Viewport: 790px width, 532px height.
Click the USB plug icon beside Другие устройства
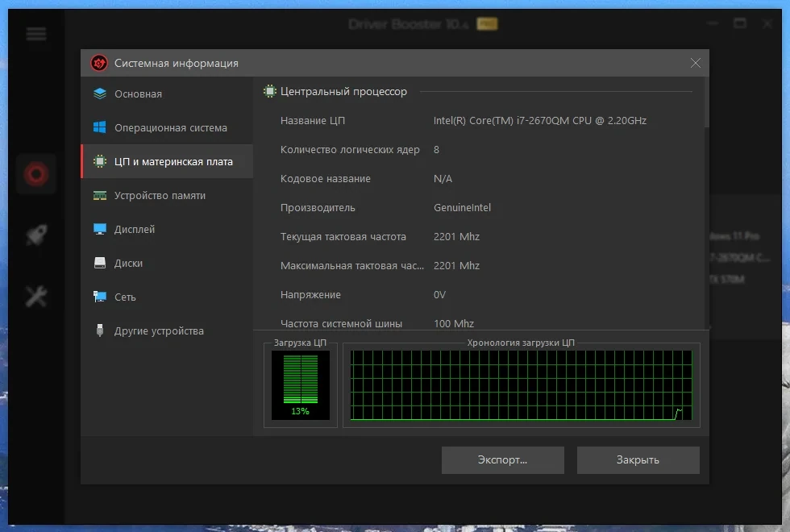[x=100, y=330]
